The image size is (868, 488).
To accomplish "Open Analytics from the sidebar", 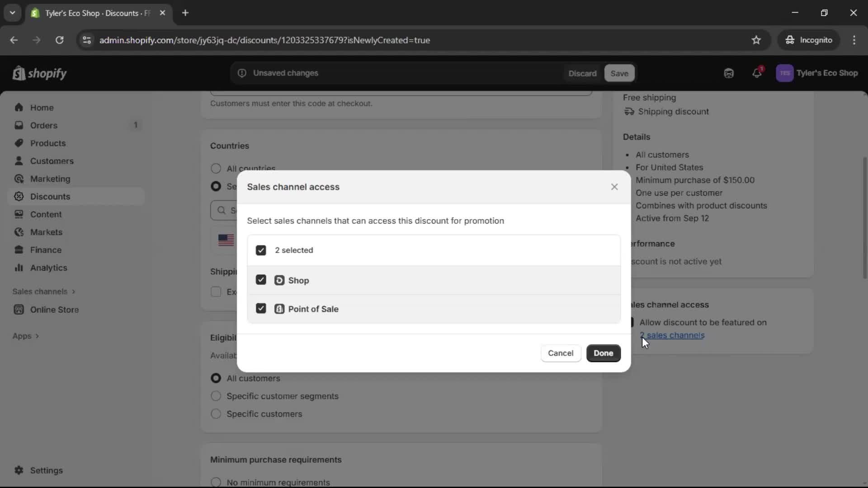I will (48, 267).
